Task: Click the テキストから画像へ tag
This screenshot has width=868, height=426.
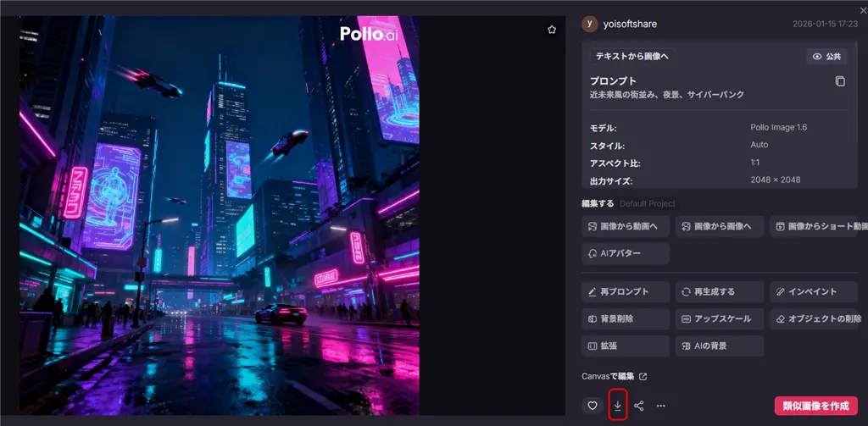Action: pyautogui.click(x=632, y=56)
